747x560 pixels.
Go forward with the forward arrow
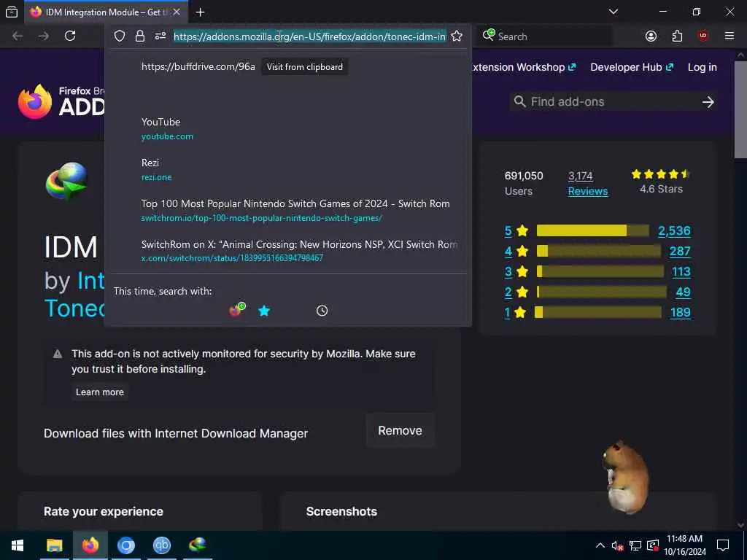(x=43, y=36)
